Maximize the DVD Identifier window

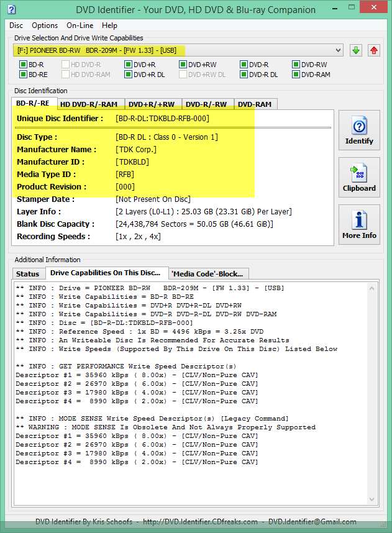(x=352, y=7)
